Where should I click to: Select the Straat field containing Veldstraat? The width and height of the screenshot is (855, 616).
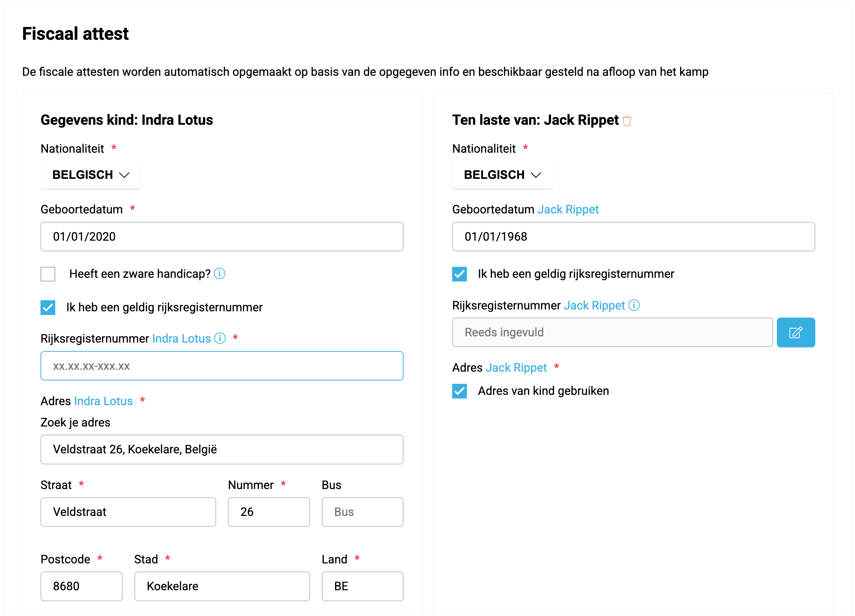[x=128, y=512]
